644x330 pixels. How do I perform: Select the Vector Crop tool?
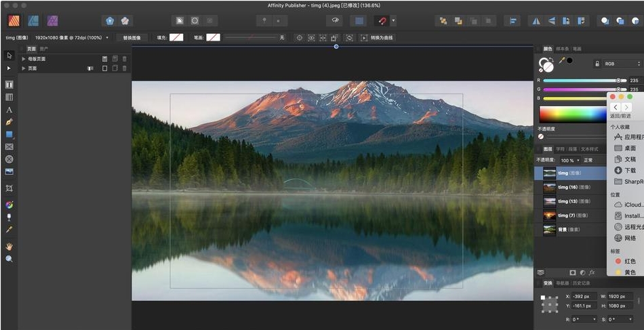[x=9, y=188]
